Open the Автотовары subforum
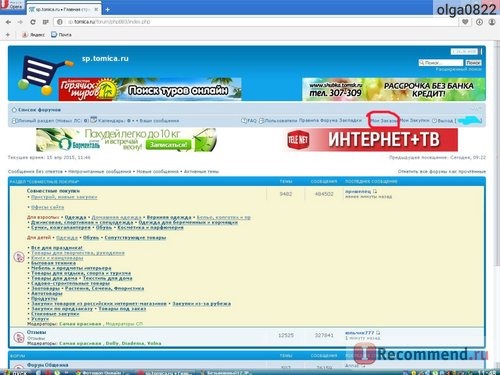The image size is (500, 375). click(47, 293)
